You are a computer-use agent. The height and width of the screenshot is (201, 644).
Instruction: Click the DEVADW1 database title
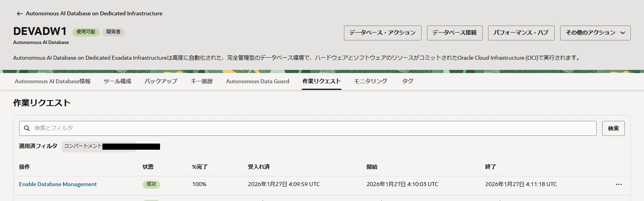pyautogui.click(x=40, y=31)
